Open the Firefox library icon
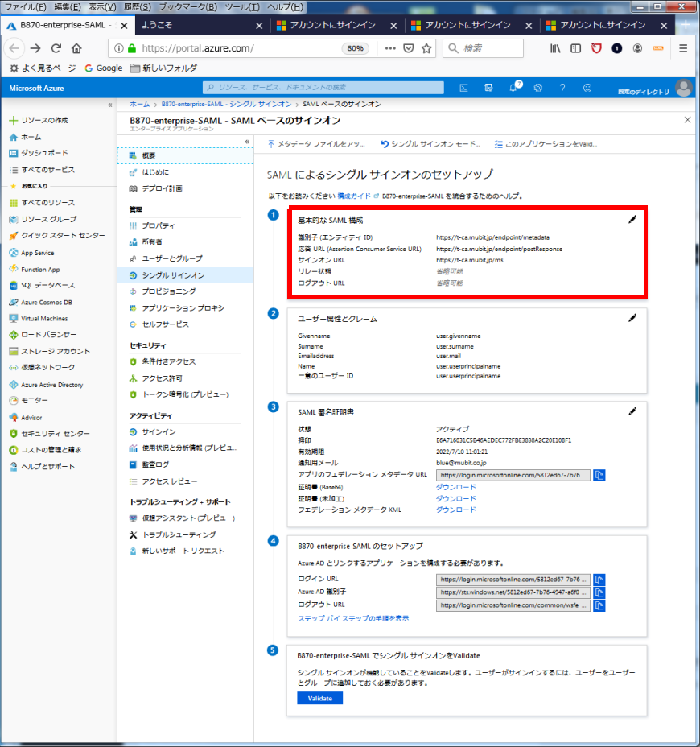Screen dimensions: 700x747 [555, 48]
